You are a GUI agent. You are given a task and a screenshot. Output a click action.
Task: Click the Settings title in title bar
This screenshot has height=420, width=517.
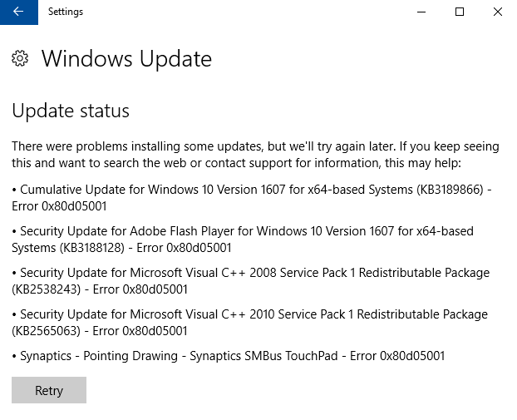66,12
